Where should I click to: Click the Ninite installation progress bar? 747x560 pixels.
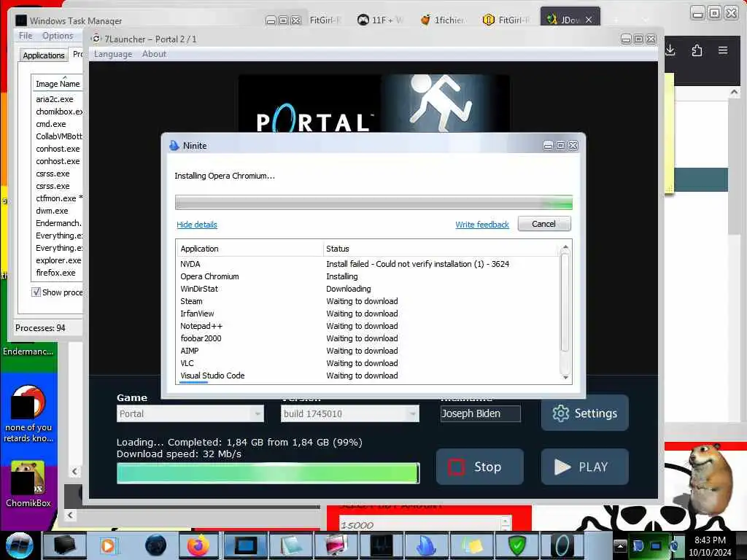click(x=374, y=203)
